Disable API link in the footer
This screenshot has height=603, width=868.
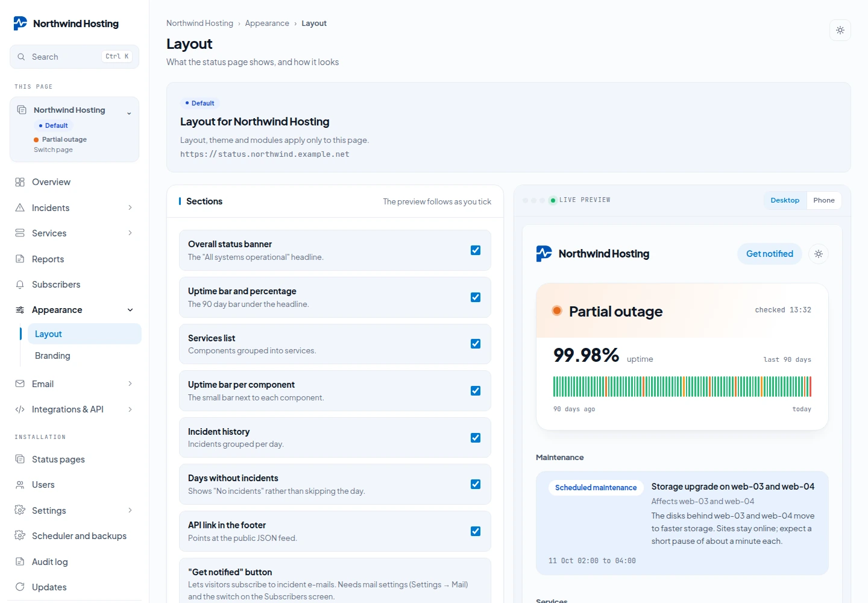point(476,531)
